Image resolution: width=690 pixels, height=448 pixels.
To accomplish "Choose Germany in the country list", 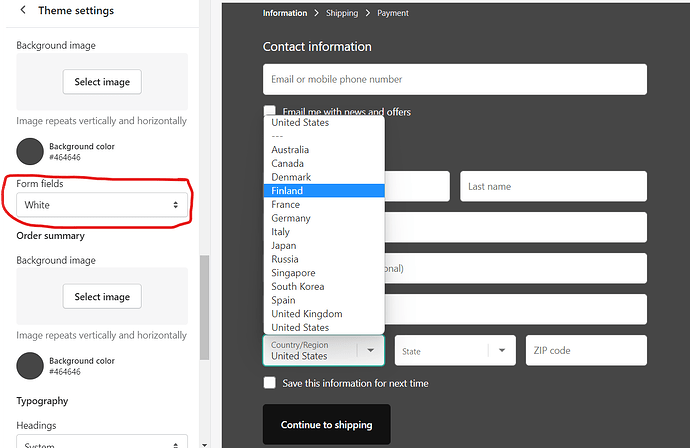I will (x=291, y=218).
